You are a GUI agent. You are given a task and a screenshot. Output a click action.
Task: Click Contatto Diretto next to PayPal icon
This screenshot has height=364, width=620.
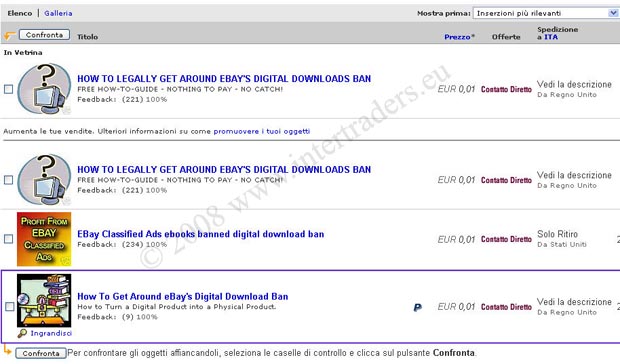506,307
